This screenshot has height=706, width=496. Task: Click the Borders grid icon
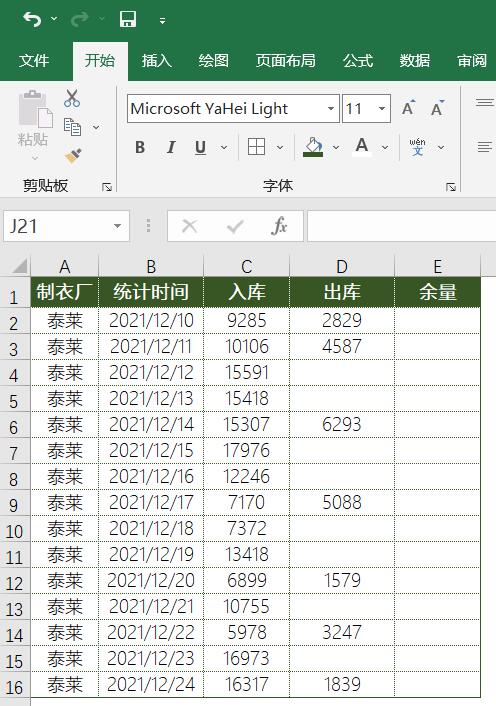(257, 147)
